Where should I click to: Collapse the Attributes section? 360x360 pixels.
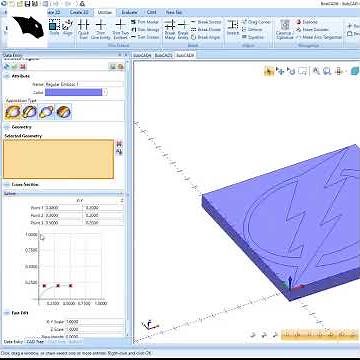[x=7, y=76]
